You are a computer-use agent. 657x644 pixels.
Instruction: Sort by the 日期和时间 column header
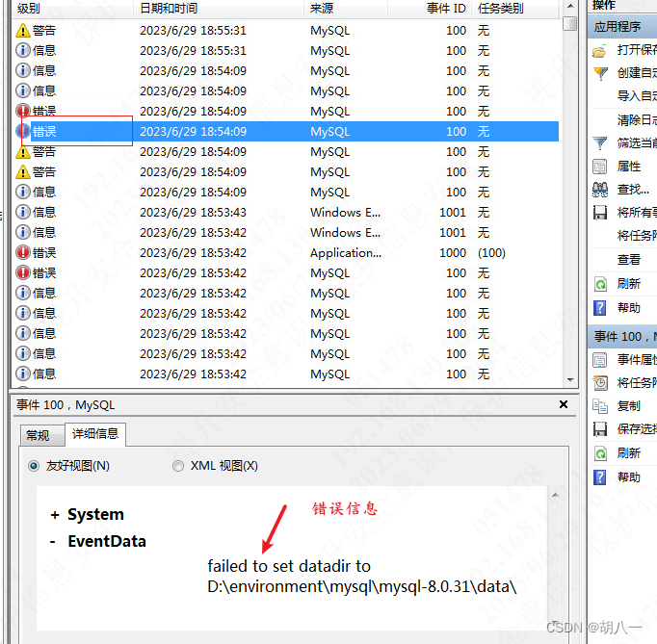pos(219,9)
